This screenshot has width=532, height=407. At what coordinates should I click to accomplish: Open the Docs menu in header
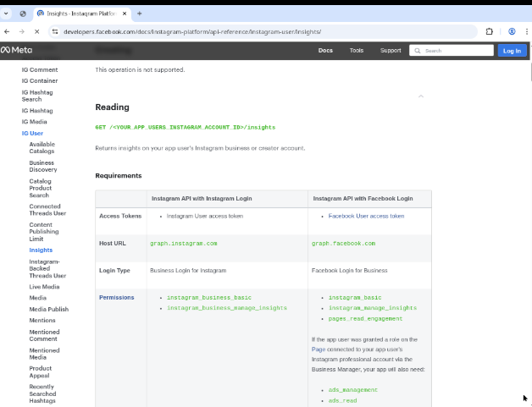click(x=325, y=51)
